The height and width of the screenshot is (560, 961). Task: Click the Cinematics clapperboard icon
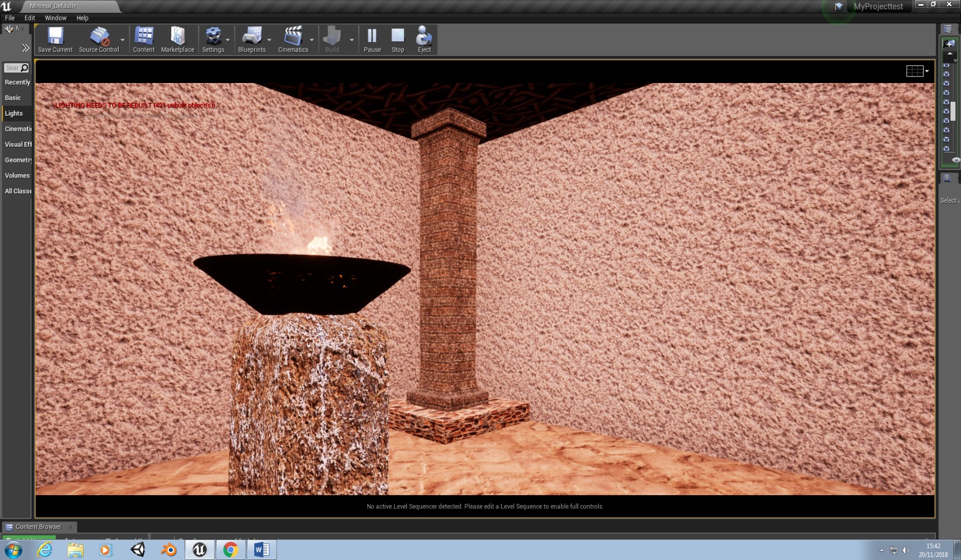pos(292,37)
